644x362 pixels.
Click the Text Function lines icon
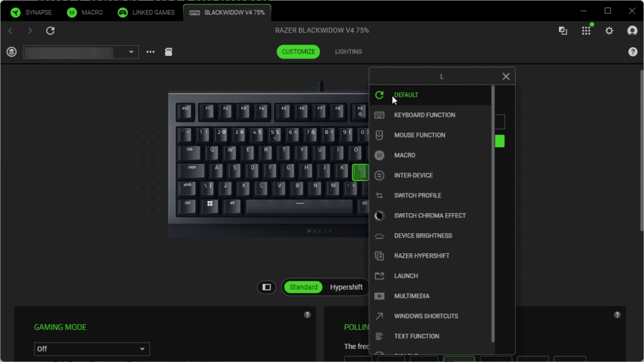point(379,336)
